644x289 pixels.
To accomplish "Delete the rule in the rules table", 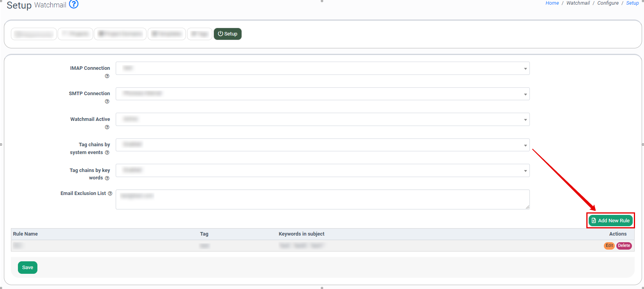I will 624,246.
